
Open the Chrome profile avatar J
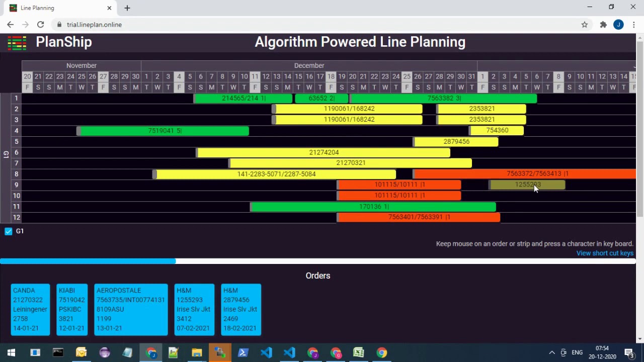(x=618, y=24)
